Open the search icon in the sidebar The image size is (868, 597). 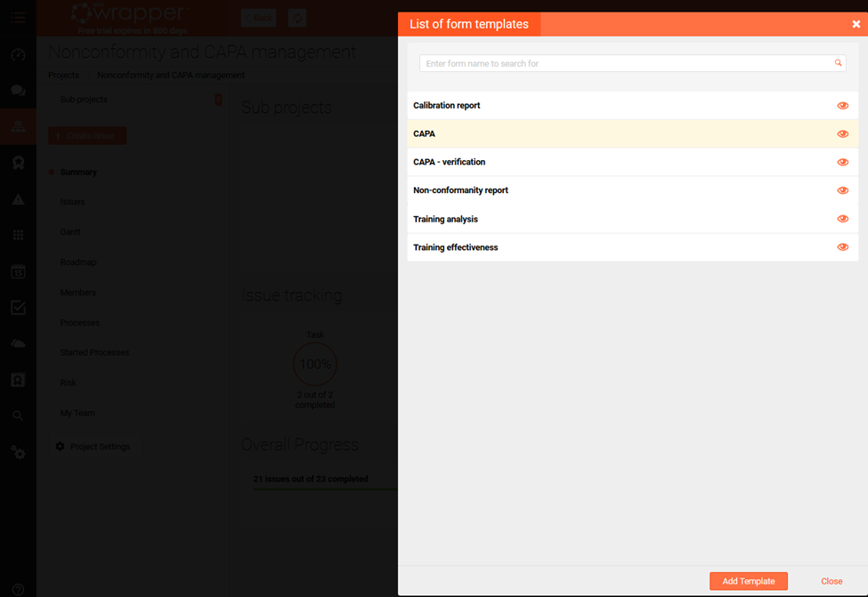click(x=18, y=415)
